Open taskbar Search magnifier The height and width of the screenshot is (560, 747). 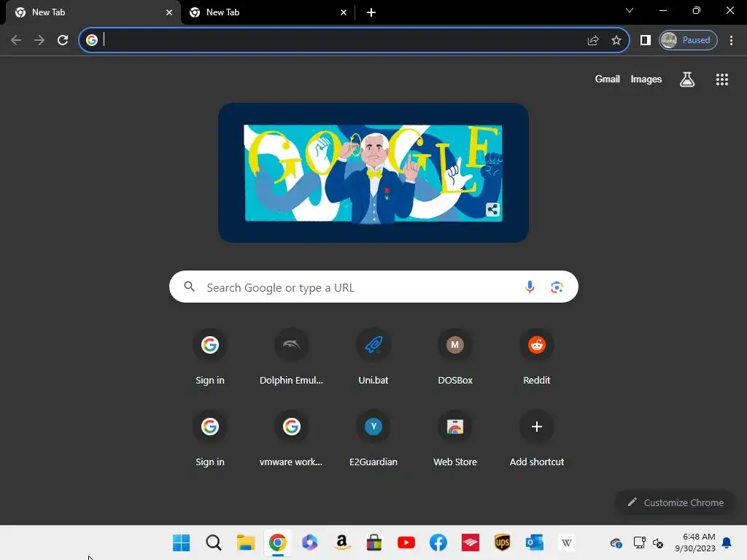point(214,542)
